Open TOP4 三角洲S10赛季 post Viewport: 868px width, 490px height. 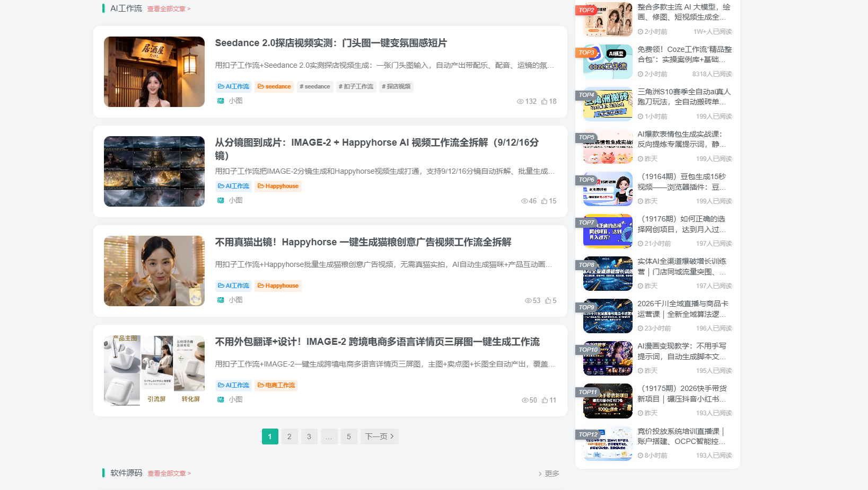click(x=684, y=97)
